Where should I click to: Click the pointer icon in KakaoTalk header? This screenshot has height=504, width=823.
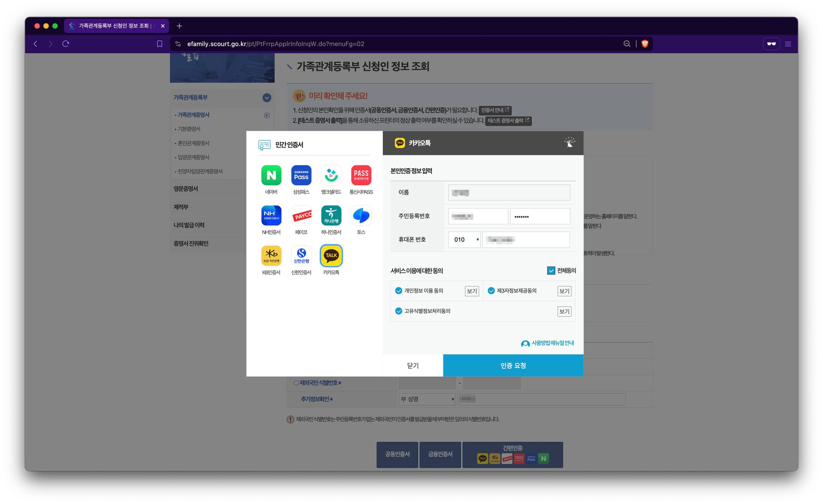(x=570, y=142)
